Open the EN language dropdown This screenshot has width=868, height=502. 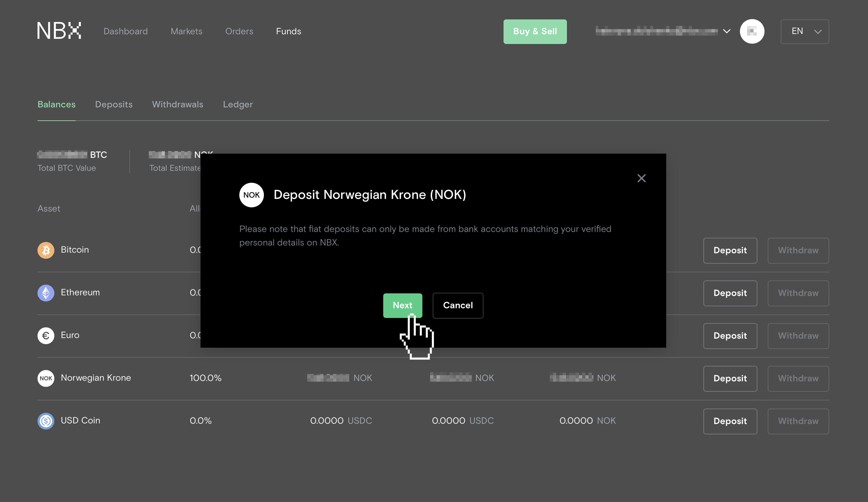coord(805,31)
